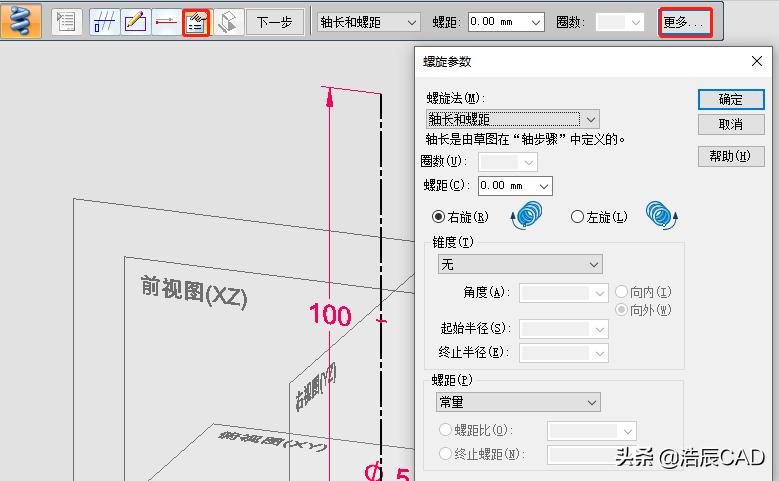Screen dimensions: 779x481
Task: Select the axis step icon
Action: pyautogui.click(x=166, y=22)
